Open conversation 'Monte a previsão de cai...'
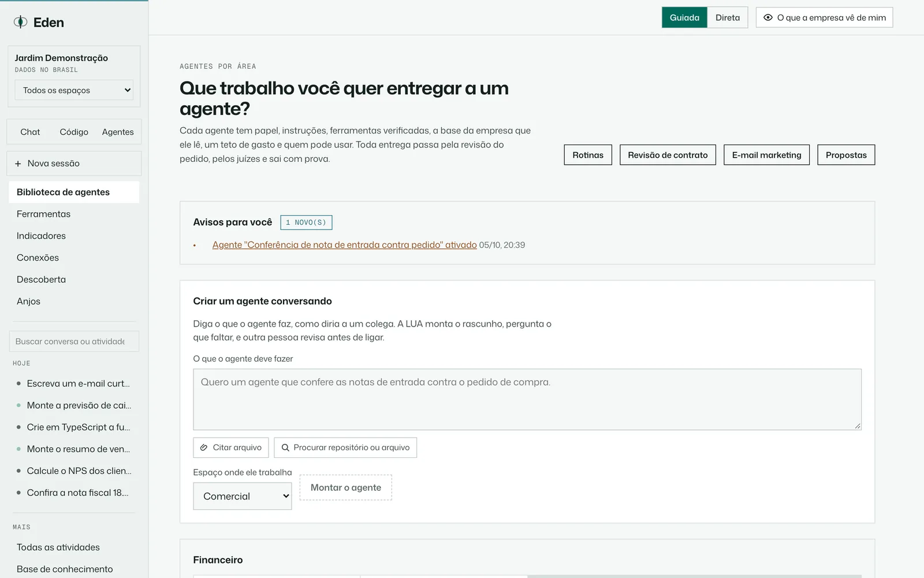The image size is (924, 578). pyautogui.click(x=74, y=406)
